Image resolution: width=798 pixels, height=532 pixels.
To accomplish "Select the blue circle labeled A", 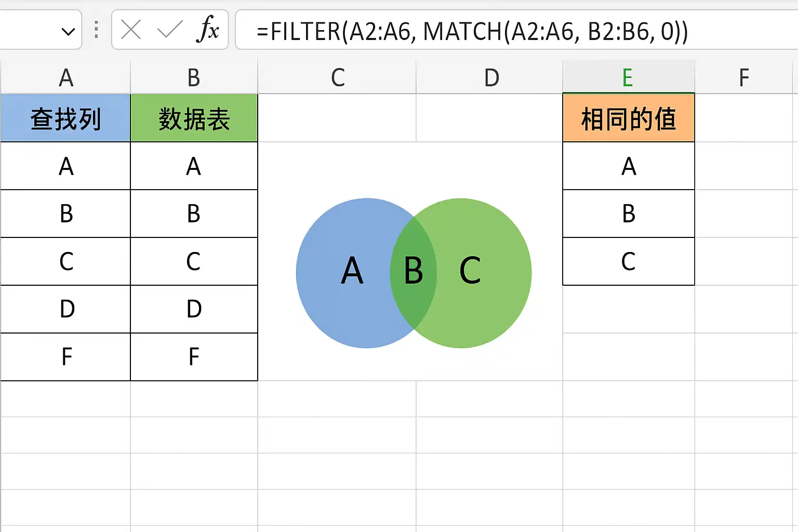I will pos(343,273).
